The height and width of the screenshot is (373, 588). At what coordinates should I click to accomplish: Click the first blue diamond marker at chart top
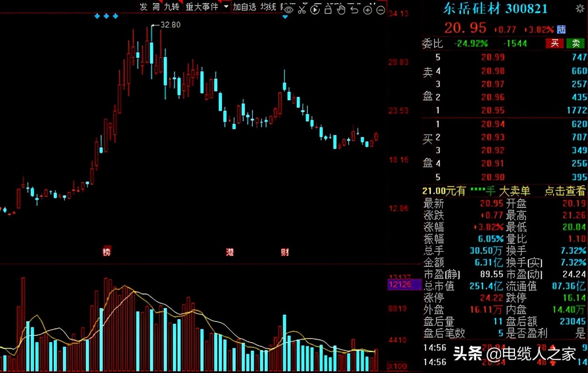(97, 16)
